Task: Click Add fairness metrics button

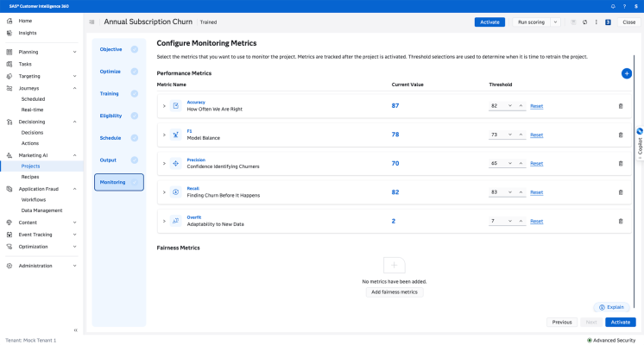Action: point(395,292)
